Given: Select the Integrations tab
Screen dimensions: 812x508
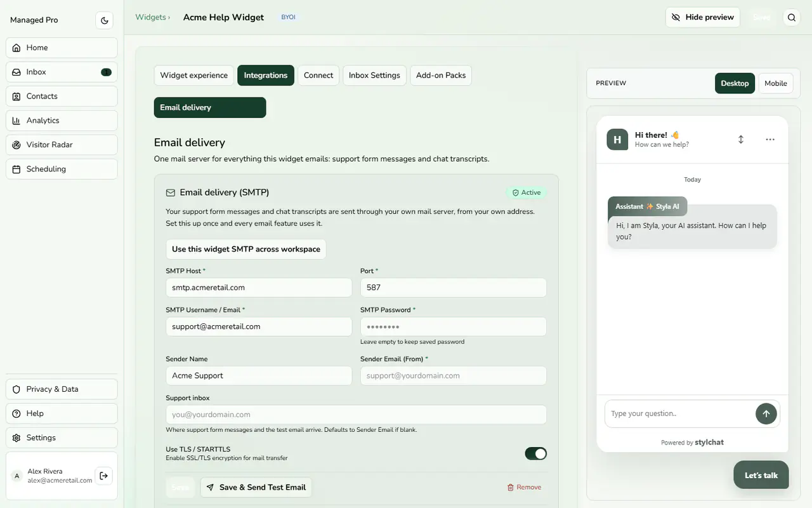Looking at the screenshot, I should pyautogui.click(x=266, y=75).
